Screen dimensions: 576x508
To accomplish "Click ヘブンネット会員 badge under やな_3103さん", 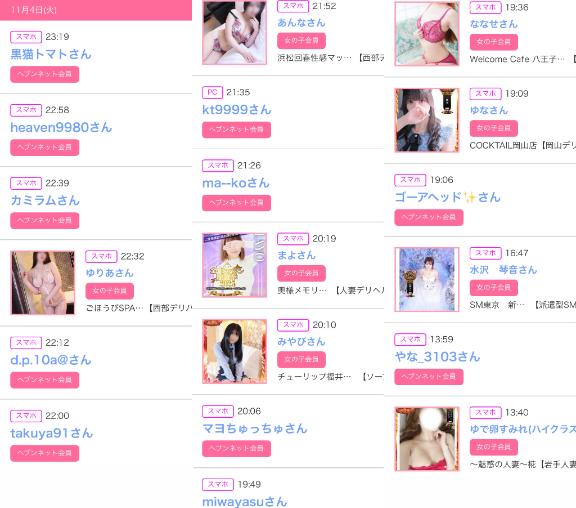I will [x=429, y=377].
